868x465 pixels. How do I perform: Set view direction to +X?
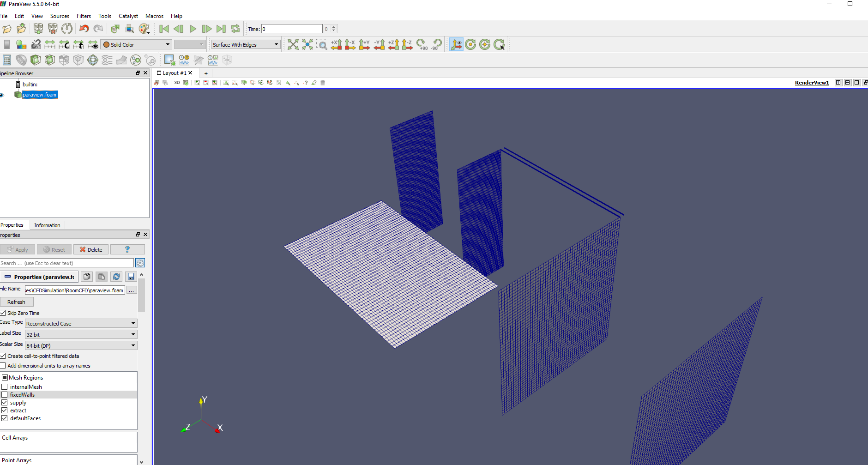(x=336, y=44)
